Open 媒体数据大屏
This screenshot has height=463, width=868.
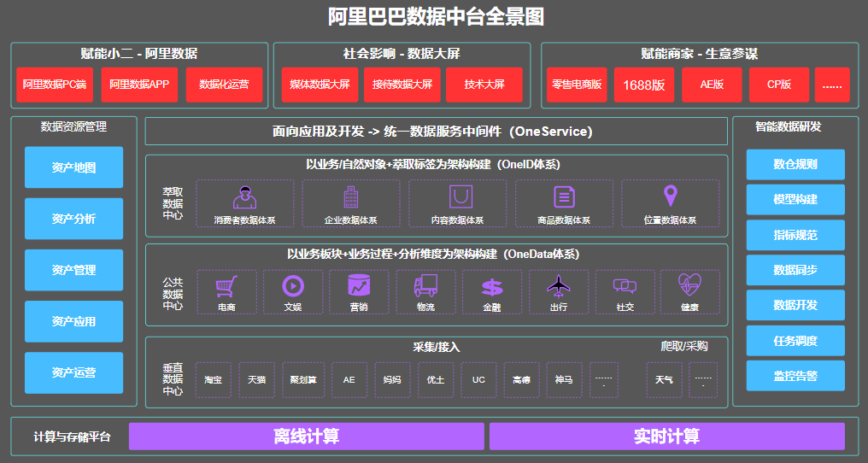click(320, 85)
